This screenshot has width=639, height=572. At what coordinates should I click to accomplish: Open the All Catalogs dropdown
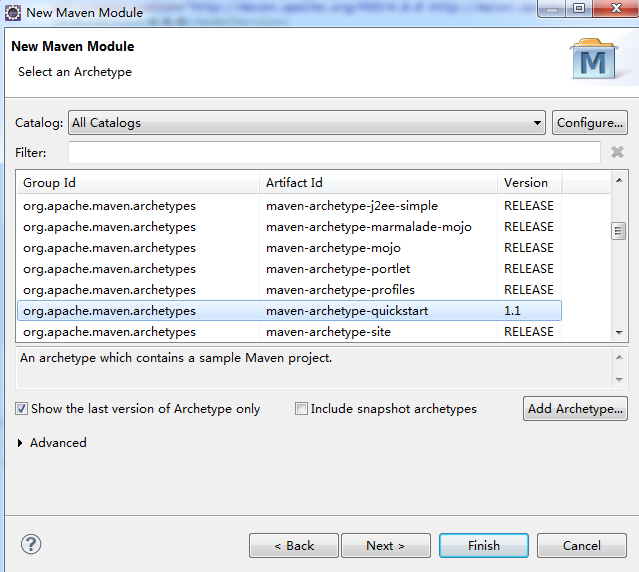307,123
